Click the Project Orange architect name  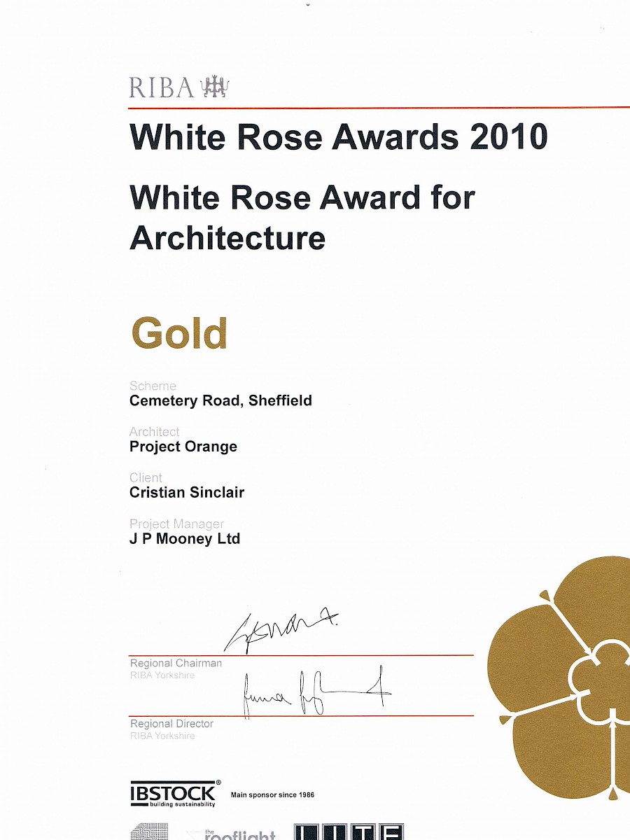[183, 447]
